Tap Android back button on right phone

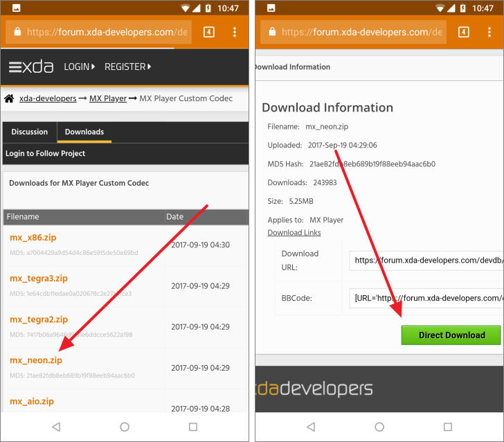311,427
